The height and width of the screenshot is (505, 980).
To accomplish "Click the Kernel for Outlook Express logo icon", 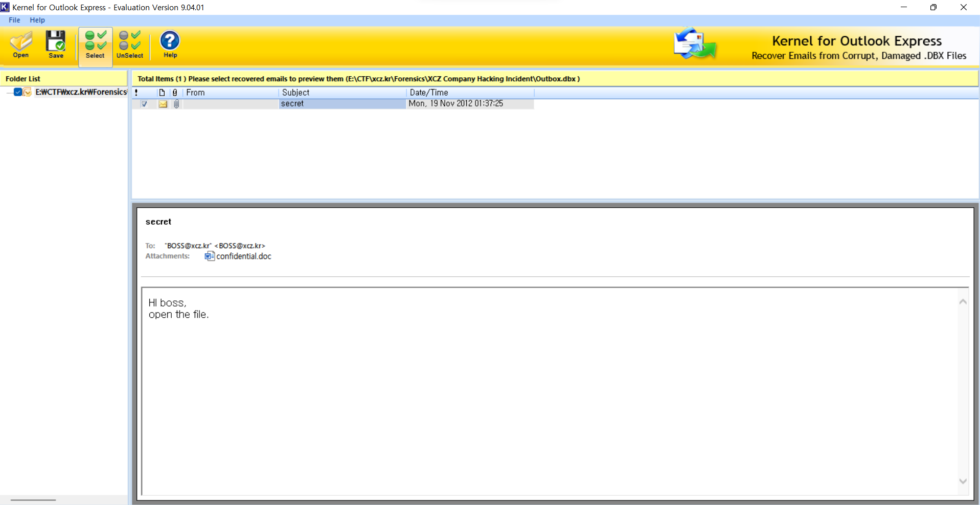I will (695, 44).
